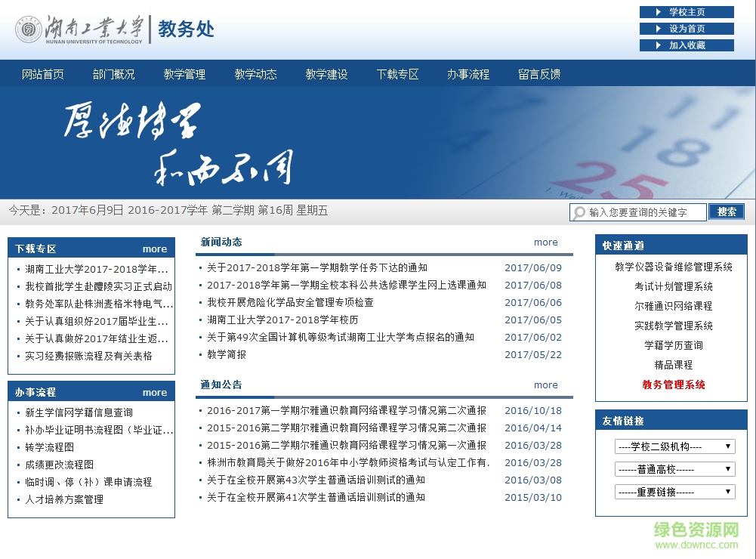Select 教学管理 in the navigation menu
Image resolution: width=756 pixels, height=559 pixels.
click(x=185, y=73)
